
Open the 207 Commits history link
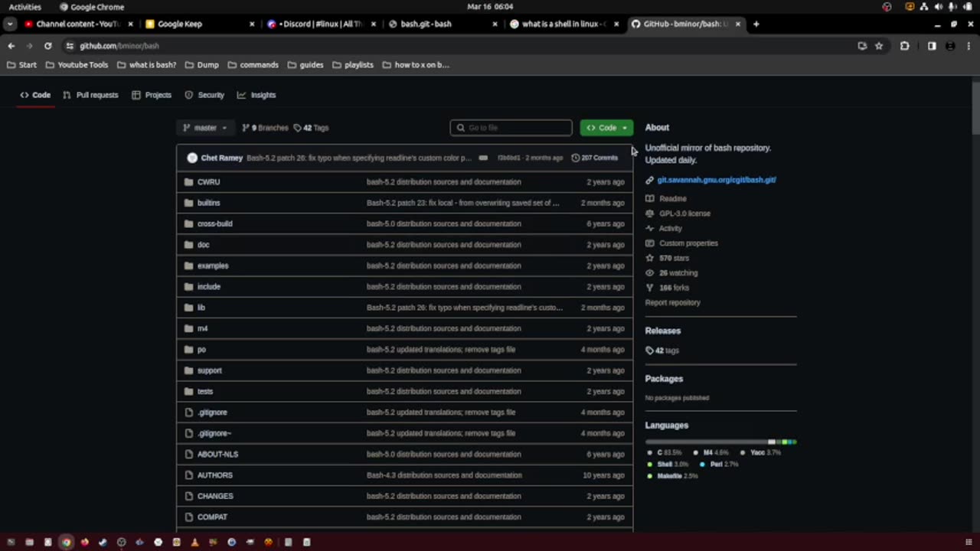click(x=595, y=158)
